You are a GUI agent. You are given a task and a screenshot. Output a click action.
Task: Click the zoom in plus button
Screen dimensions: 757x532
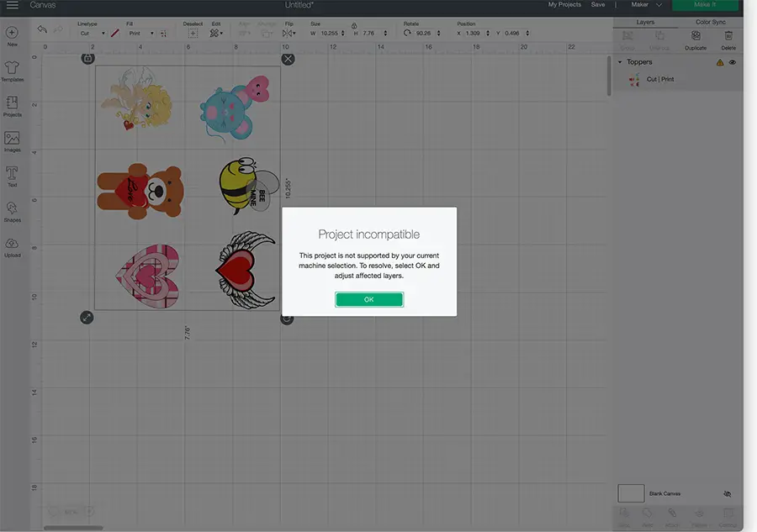pos(90,511)
